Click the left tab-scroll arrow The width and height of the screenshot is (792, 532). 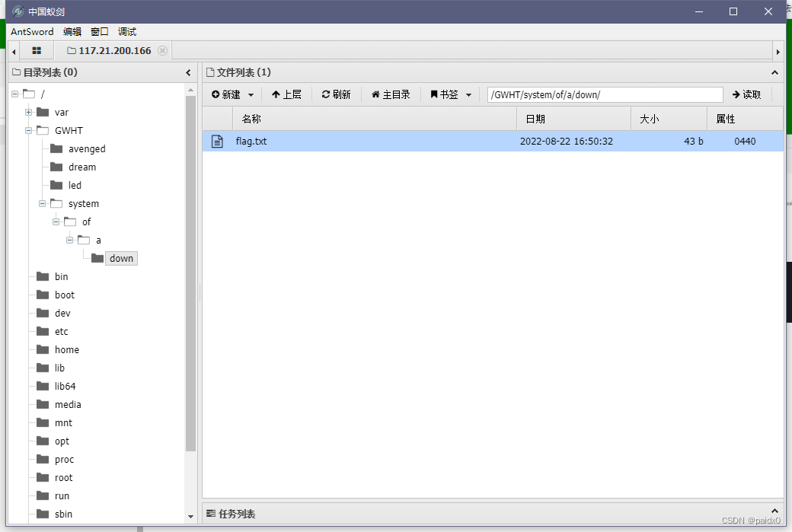[x=14, y=52]
